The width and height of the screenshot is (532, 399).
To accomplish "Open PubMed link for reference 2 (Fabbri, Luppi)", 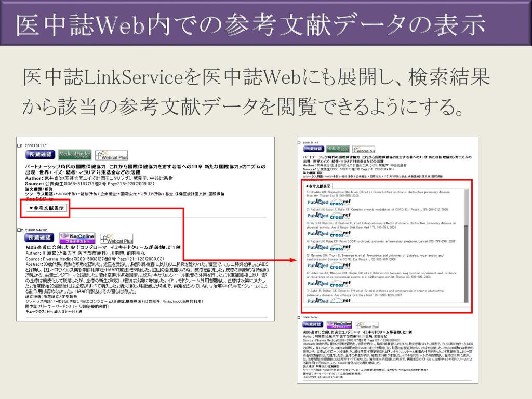I will (x=318, y=216).
